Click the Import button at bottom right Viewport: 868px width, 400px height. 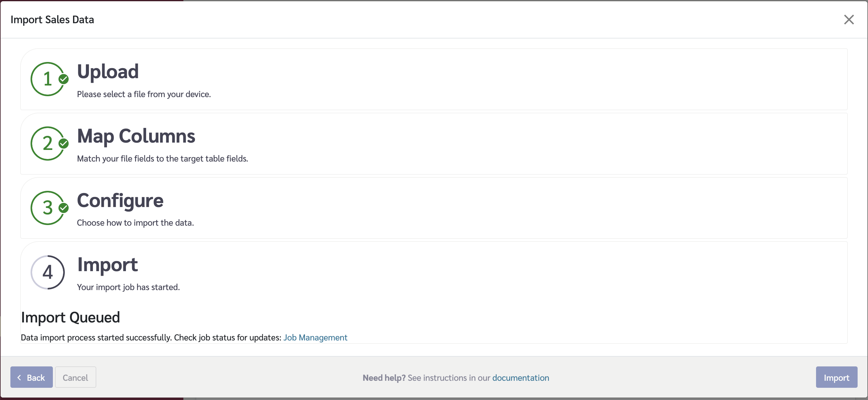836,377
